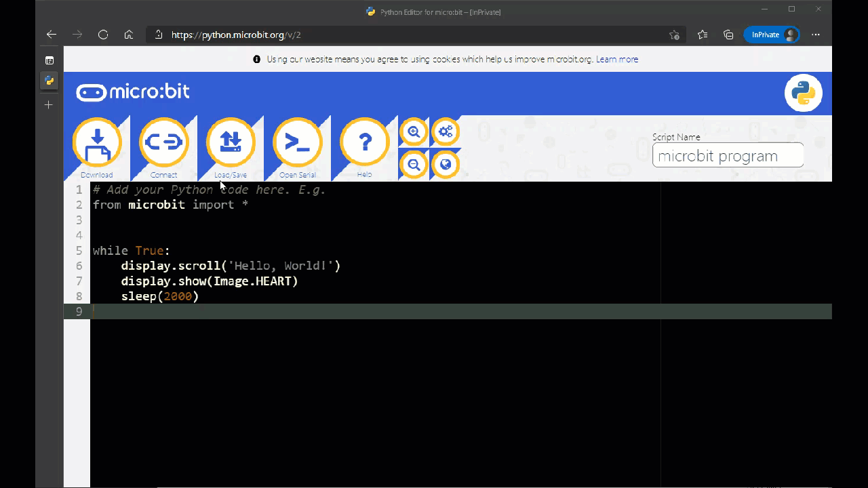Go back to the previous page
The width and height of the screenshot is (868, 488).
coord(52,35)
